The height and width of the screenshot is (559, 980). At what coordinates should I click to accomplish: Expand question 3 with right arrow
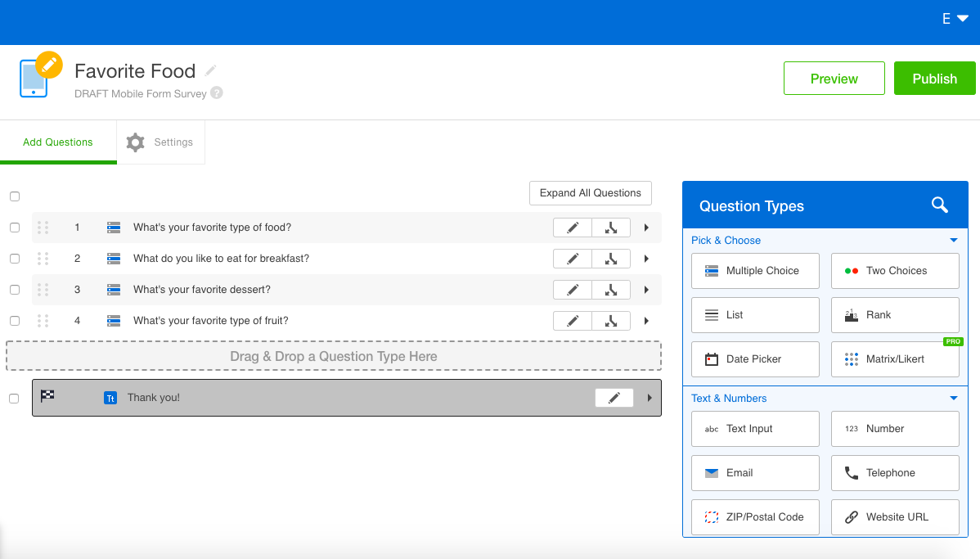646,290
